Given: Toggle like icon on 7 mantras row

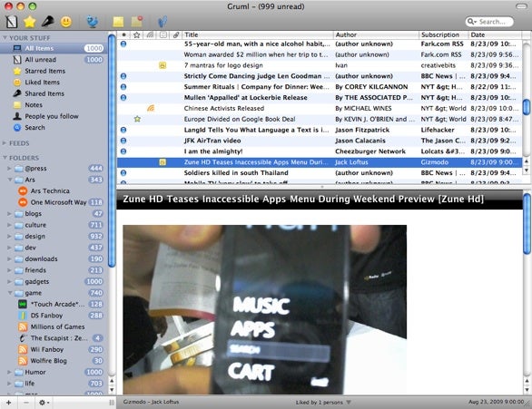Looking at the screenshot, I should (x=163, y=65).
